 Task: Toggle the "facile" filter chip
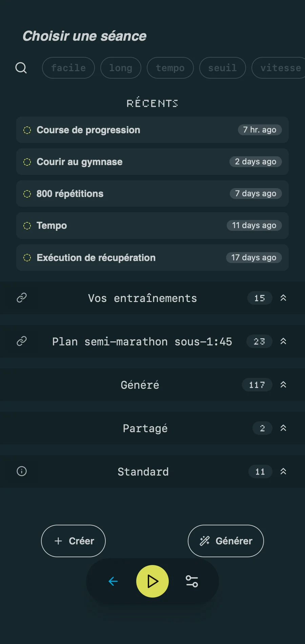68,68
